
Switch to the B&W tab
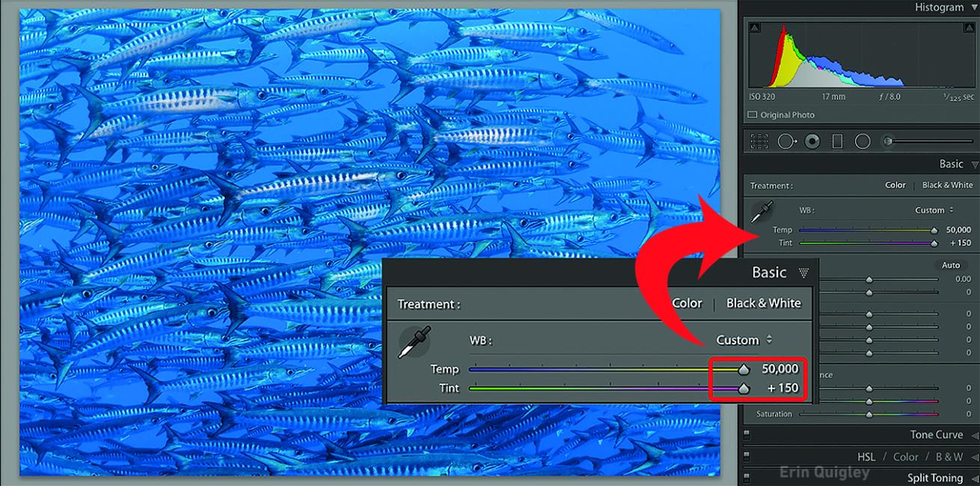coord(949,457)
